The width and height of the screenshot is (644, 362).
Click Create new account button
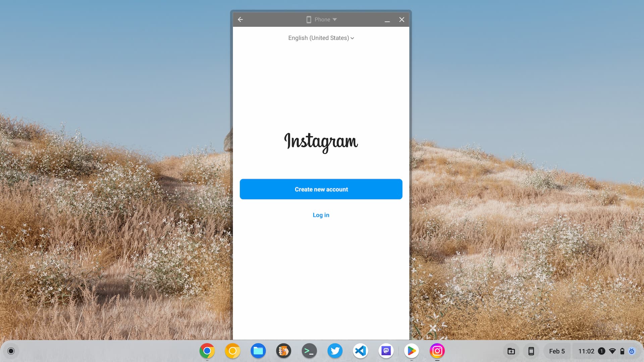321,189
